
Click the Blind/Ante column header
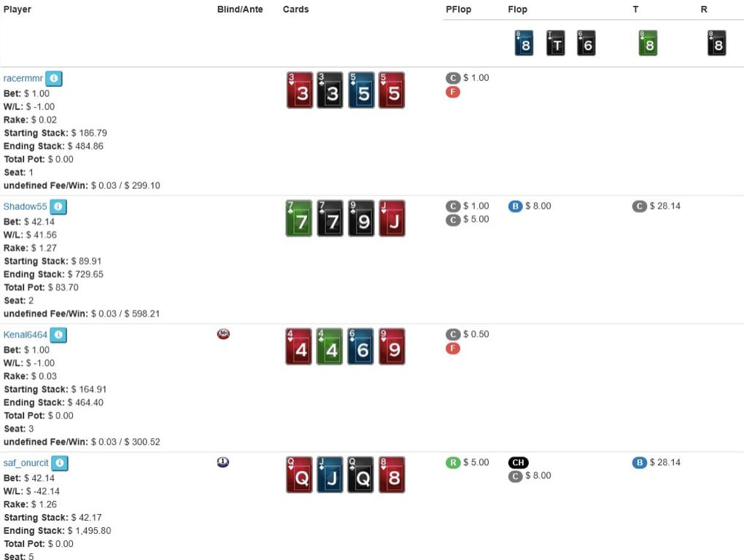tap(240, 9)
